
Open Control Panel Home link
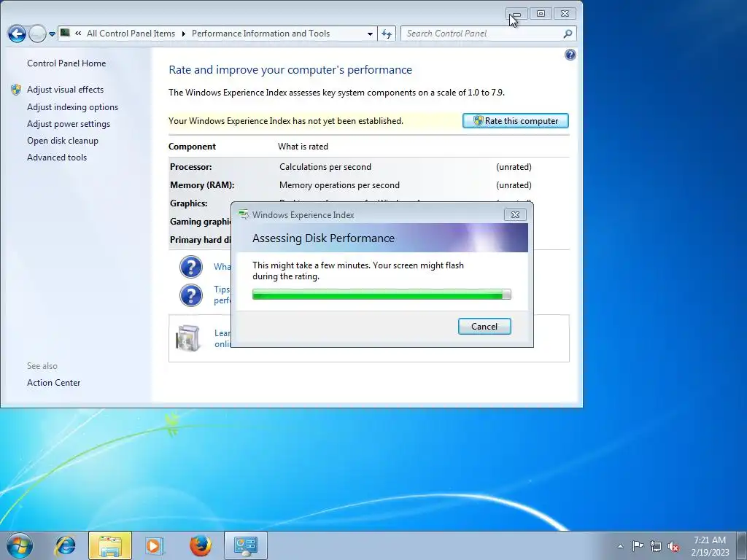tap(66, 63)
